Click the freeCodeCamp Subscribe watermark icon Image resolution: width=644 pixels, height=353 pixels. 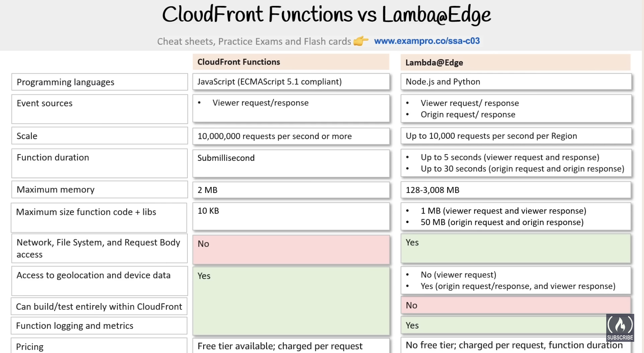click(620, 327)
